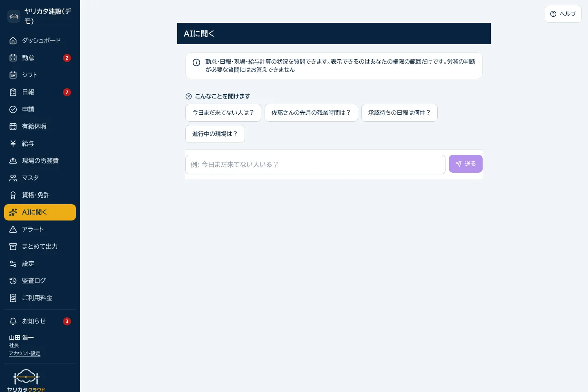Image resolution: width=588 pixels, height=392 pixels.
Task: Click the 有給休暇 calendar icon
Action: click(x=13, y=126)
